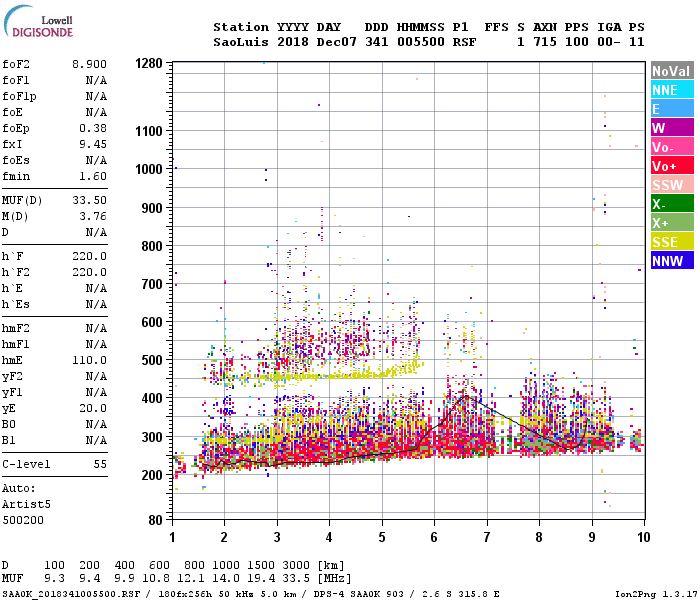Select the NNW dark blue legend swatch
The width and height of the screenshot is (700, 600).
pyautogui.click(x=672, y=260)
